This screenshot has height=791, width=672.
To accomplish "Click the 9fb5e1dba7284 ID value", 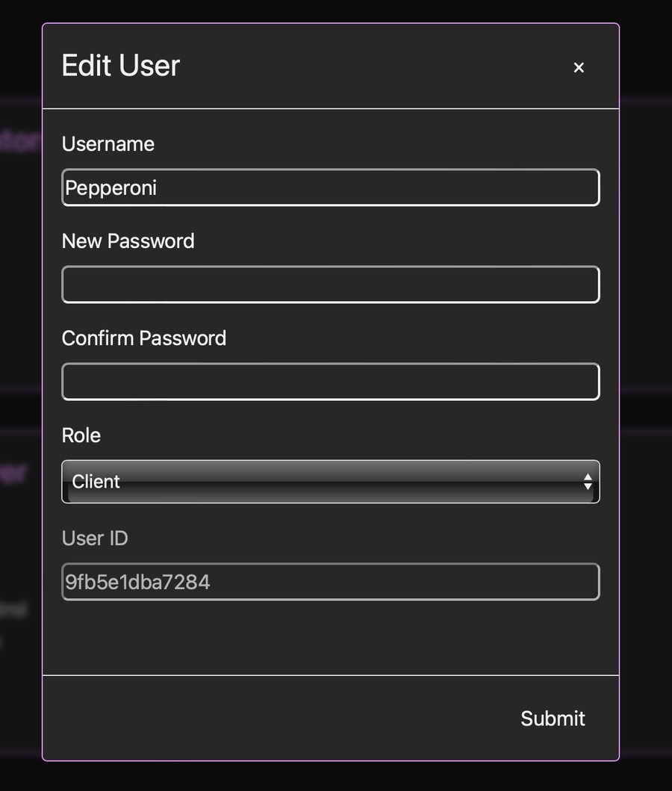I will (x=137, y=582).
